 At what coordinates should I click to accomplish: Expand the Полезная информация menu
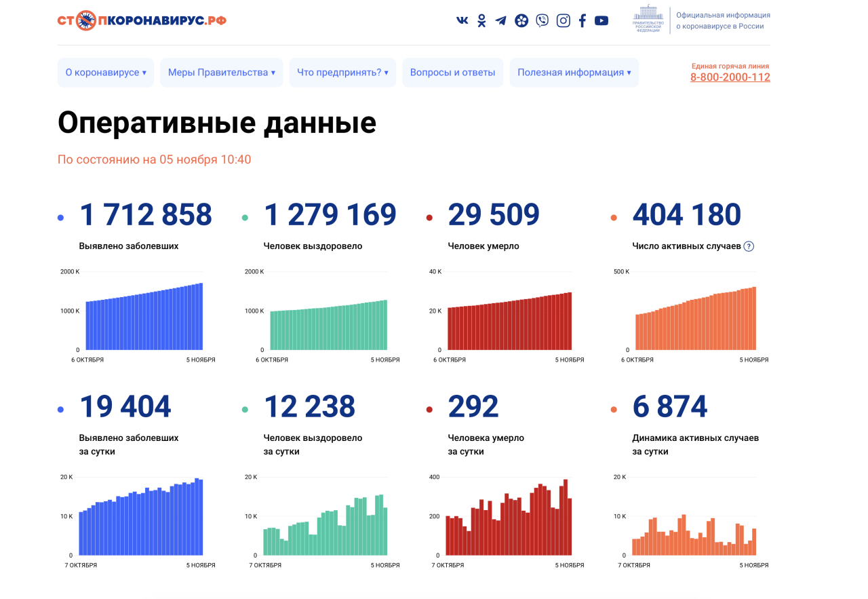coord(574,73)
